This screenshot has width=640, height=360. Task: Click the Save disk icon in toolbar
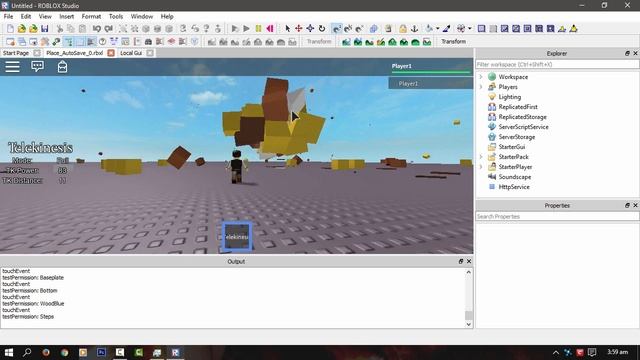pos(44,29)
